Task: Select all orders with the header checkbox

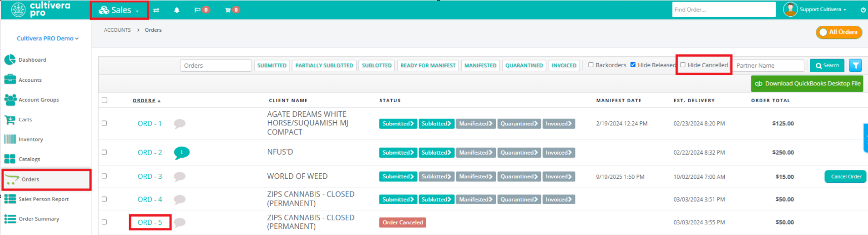Action: [x=104, y=100]
